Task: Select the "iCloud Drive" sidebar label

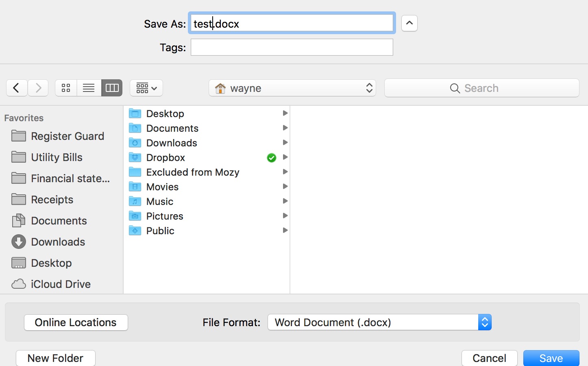Action: coord(61,284)
